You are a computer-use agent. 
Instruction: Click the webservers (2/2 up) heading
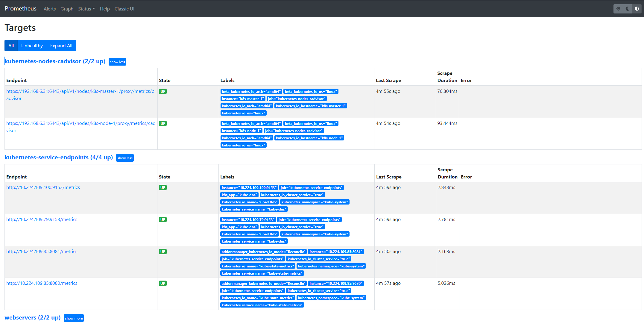click(x=33, y=317)
